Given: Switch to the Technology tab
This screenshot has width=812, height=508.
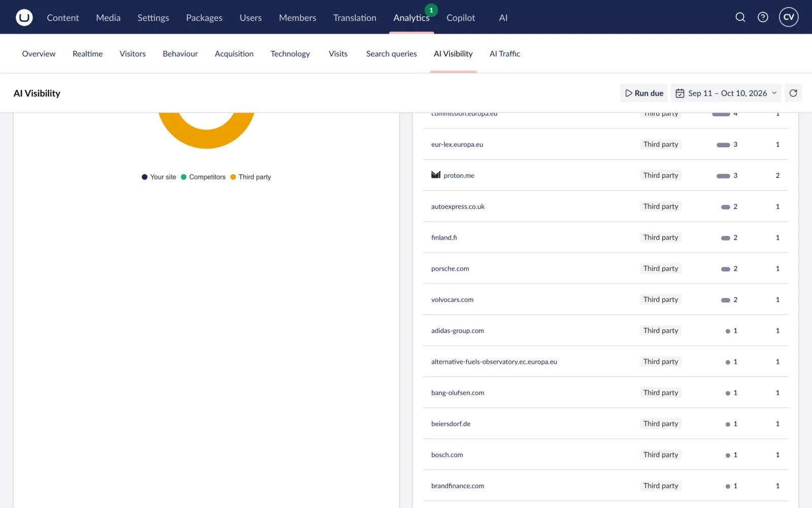Looking at the screenshot, I should coord(290,54).
